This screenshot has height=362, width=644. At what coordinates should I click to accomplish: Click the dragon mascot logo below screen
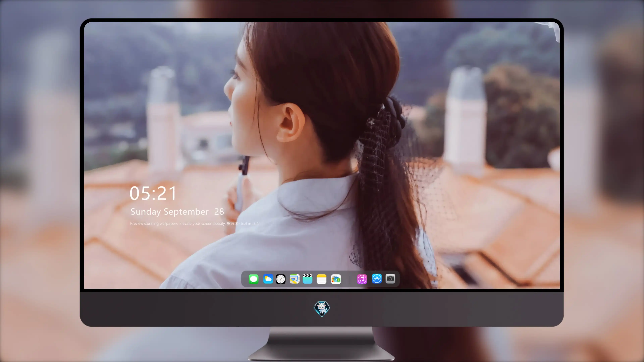tap(322, 309)
